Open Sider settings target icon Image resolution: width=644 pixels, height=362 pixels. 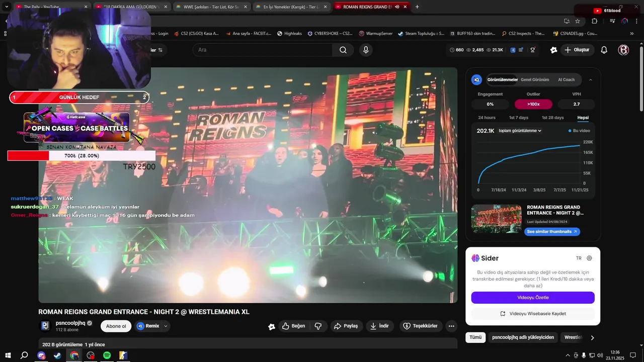tap(589, 258)
